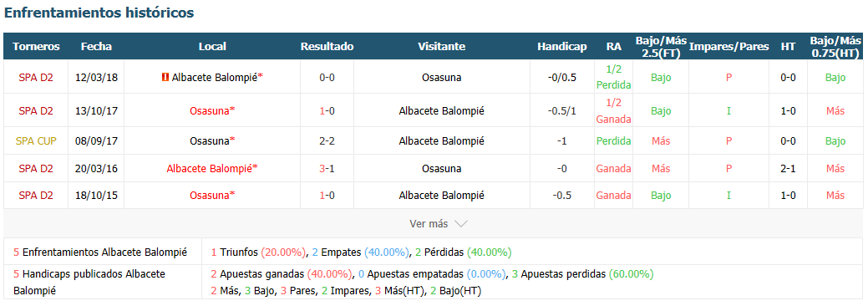Screen dimensions: 868x306
Task: Click the Torneos column header
Action: click(36, 47)
